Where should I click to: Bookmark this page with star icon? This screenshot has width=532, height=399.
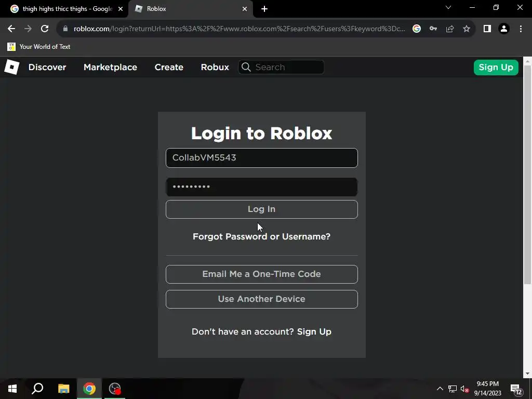467,29
